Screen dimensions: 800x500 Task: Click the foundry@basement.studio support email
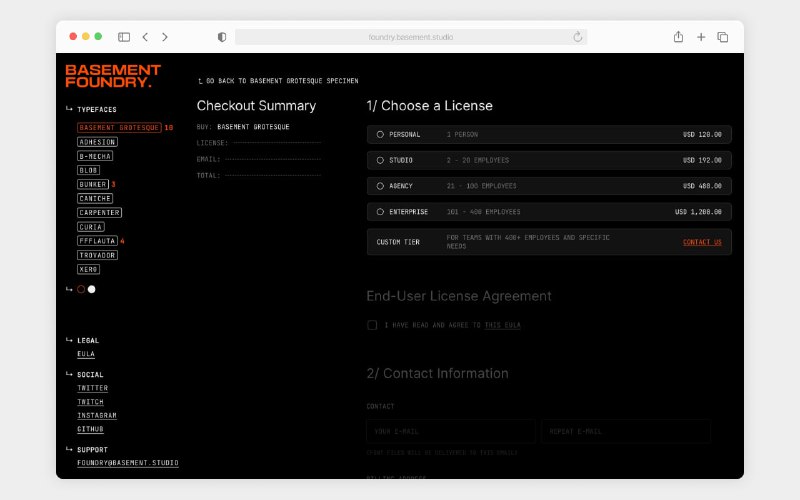click(128, 463)
